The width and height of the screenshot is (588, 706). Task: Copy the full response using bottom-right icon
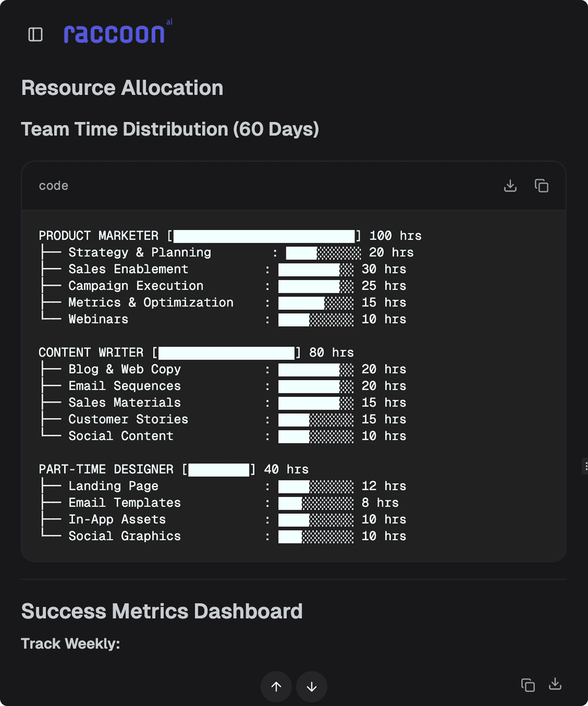(x=528, y=685)
